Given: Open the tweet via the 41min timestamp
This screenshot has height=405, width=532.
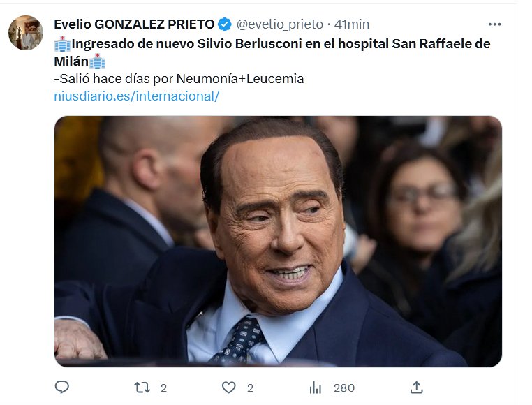Looking at the screenshot, I should 352,24.
